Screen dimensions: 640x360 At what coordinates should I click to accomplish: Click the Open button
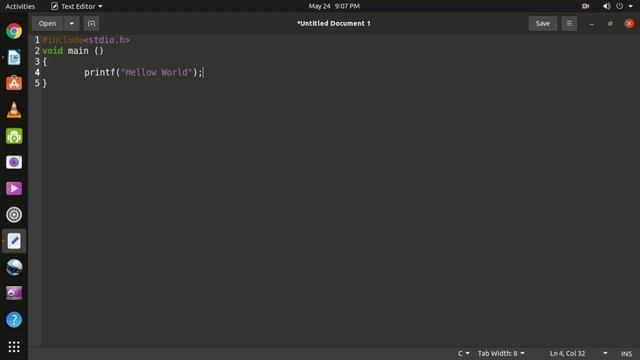tap(47, 24)
